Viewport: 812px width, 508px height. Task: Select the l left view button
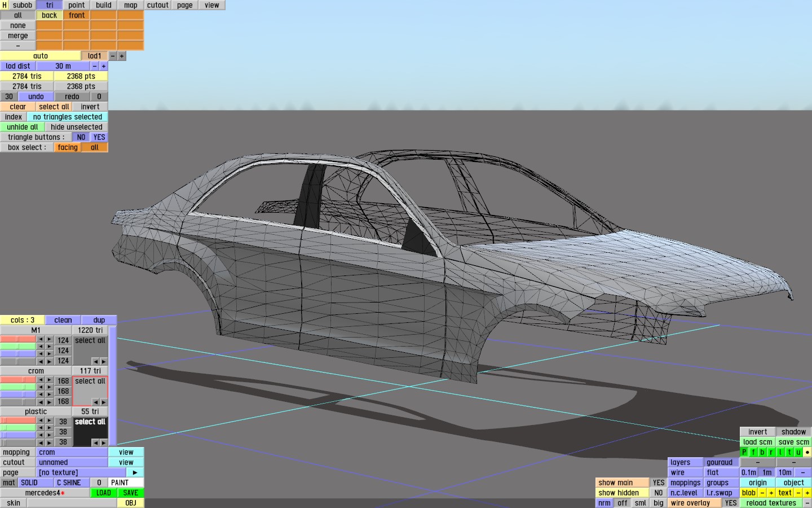780,452
